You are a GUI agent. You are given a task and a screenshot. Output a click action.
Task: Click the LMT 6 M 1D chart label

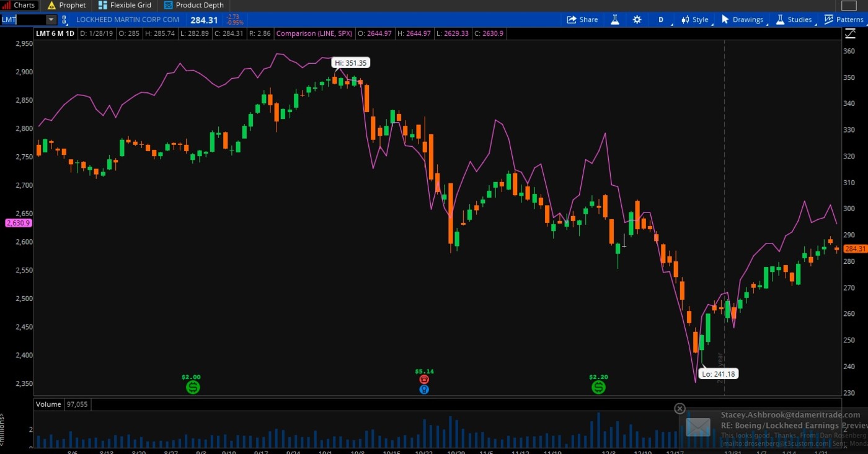pos(56,33)
